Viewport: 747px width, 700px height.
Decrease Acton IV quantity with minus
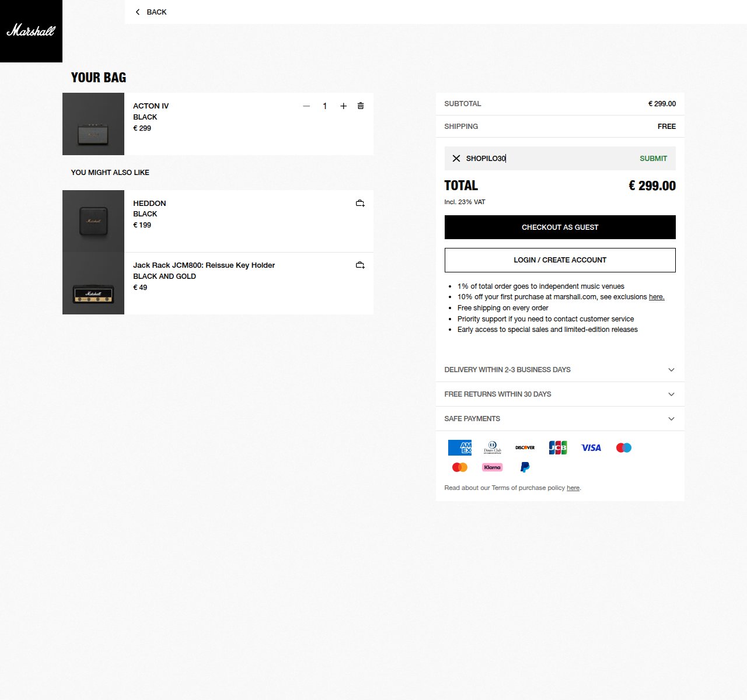(306, 106)
